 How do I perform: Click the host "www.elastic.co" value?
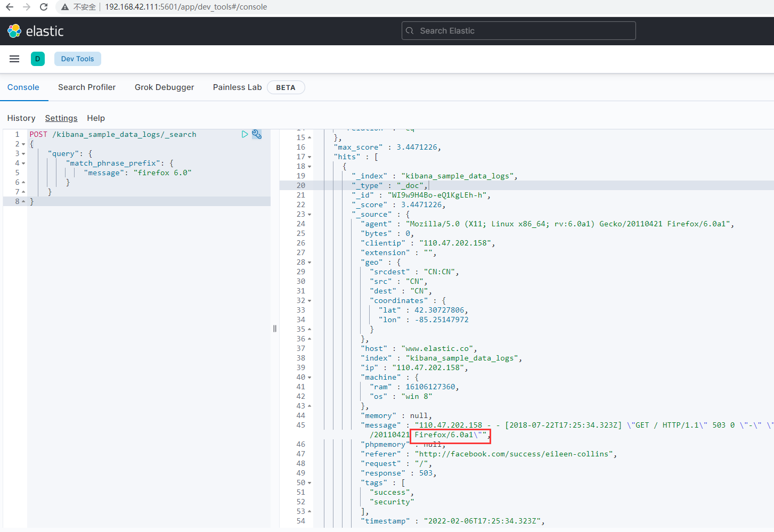point(437,349)
